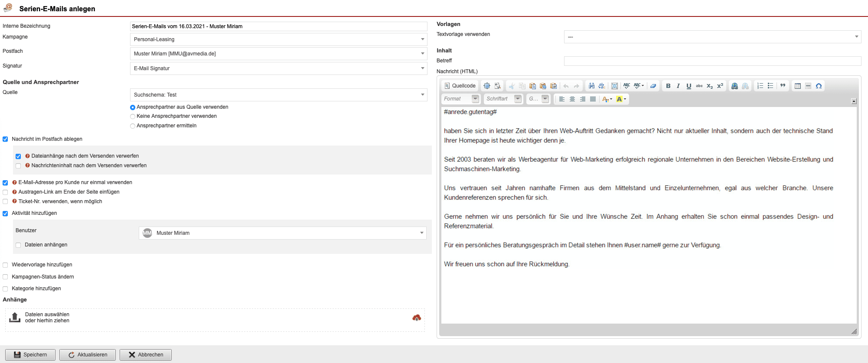Center-align the message text
The height and width of the screenshot is (363, 868).
572,99
